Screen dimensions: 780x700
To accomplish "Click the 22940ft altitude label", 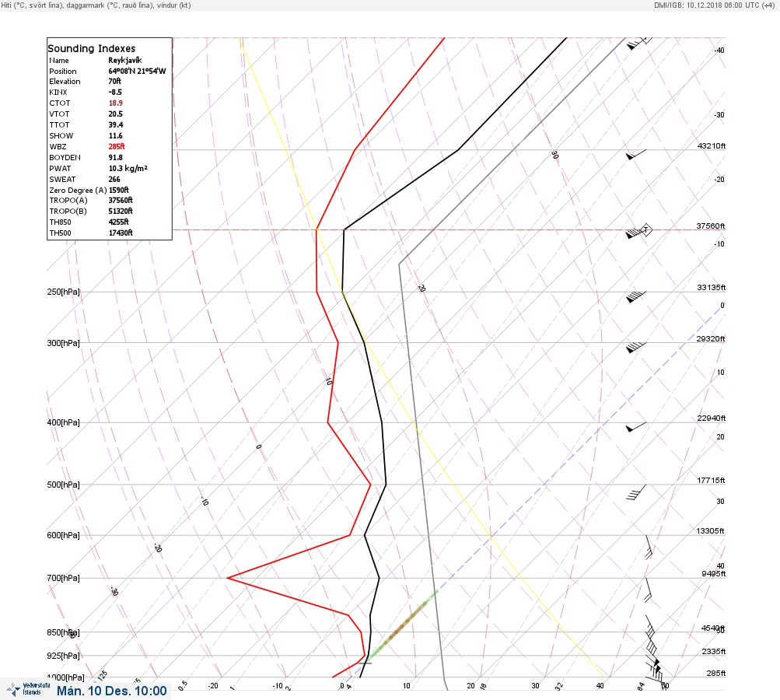I will coord(711,418).
